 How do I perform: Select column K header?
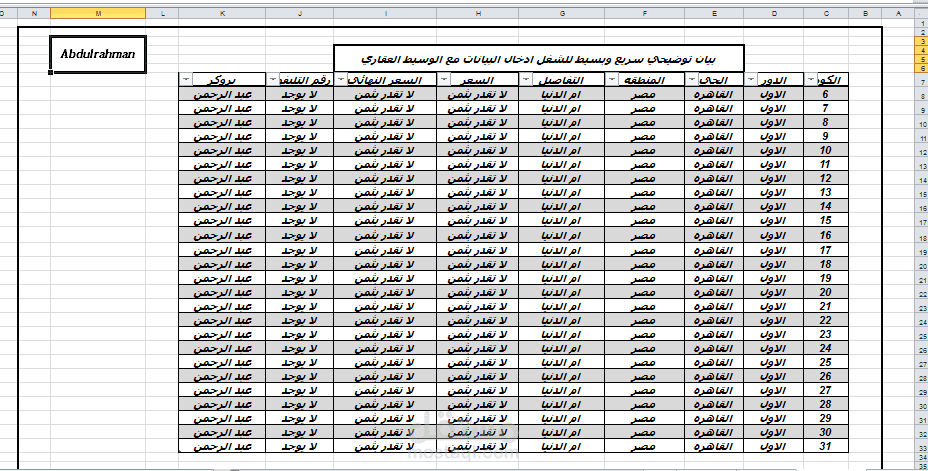222,14
